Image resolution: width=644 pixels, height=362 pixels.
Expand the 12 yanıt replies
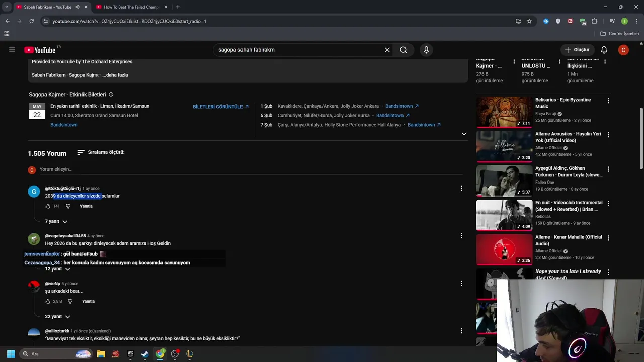[57, 269]
